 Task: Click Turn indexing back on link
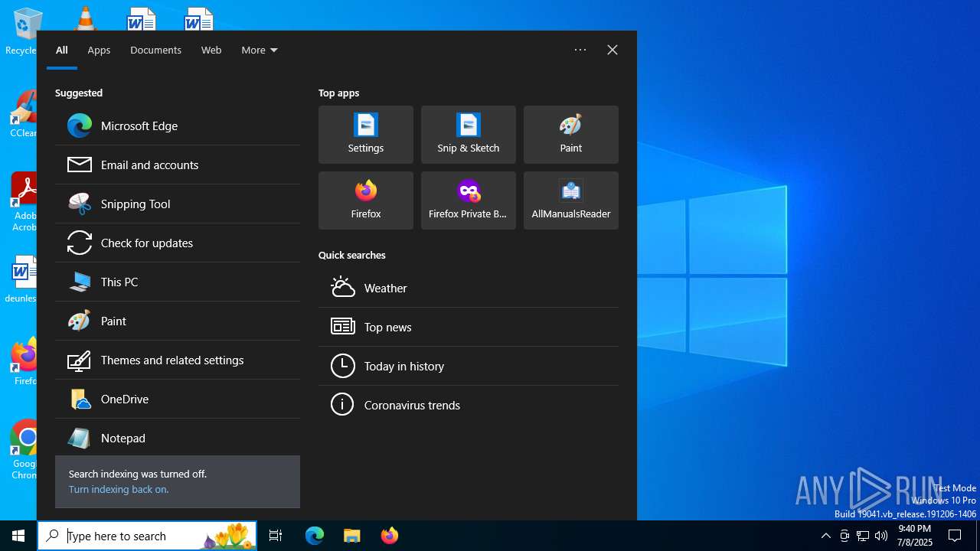(119, 490)
